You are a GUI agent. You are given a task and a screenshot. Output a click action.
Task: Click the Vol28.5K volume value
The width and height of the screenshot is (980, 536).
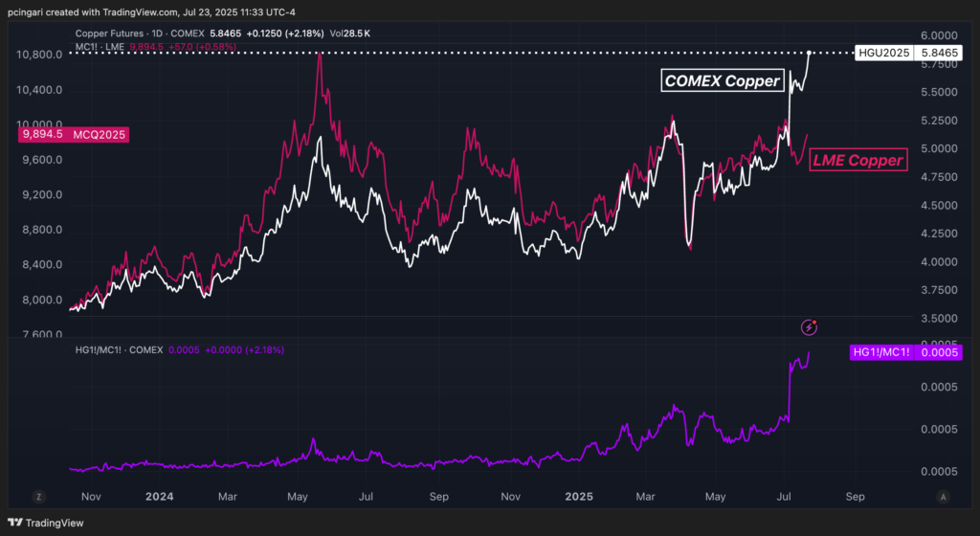pos(350,33)
